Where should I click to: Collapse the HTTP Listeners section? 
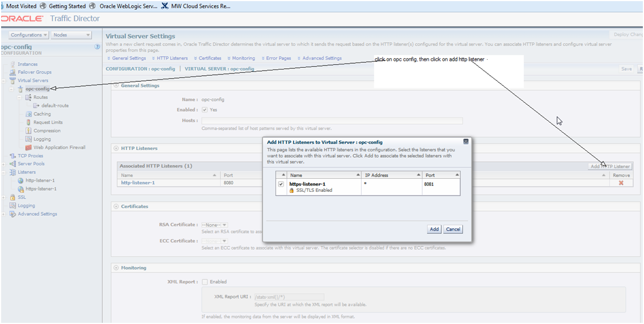pyautogui.click(x=116, y=148)
